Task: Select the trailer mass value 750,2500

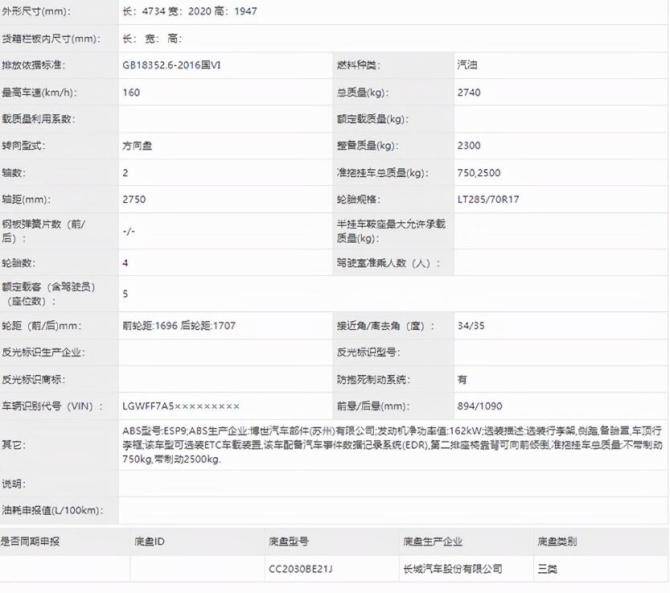Action: 479,173
